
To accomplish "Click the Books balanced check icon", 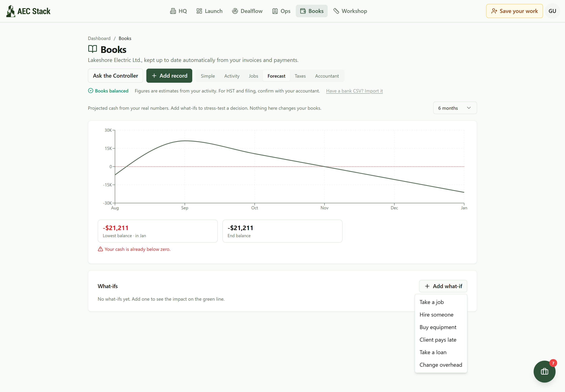I will (90, 91).
